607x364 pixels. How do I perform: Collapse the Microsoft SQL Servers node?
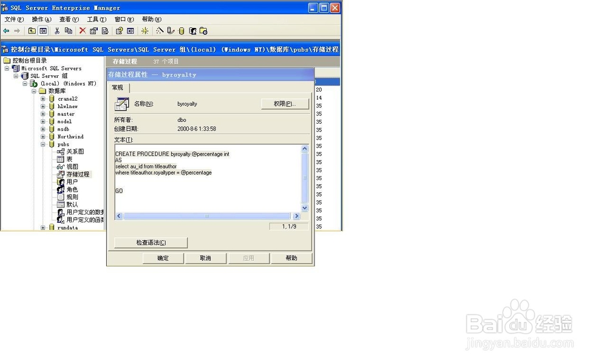click(x=7, y=69)
